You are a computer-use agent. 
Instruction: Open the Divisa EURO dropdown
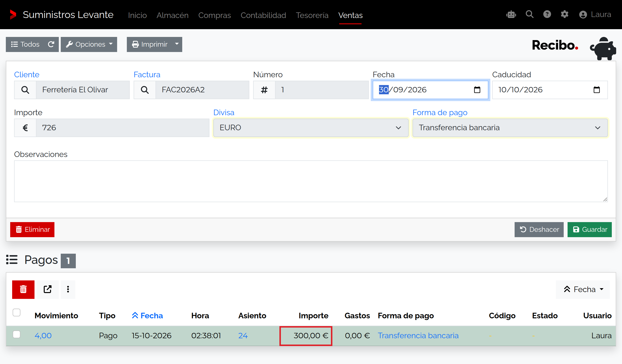tap(311, 128)
